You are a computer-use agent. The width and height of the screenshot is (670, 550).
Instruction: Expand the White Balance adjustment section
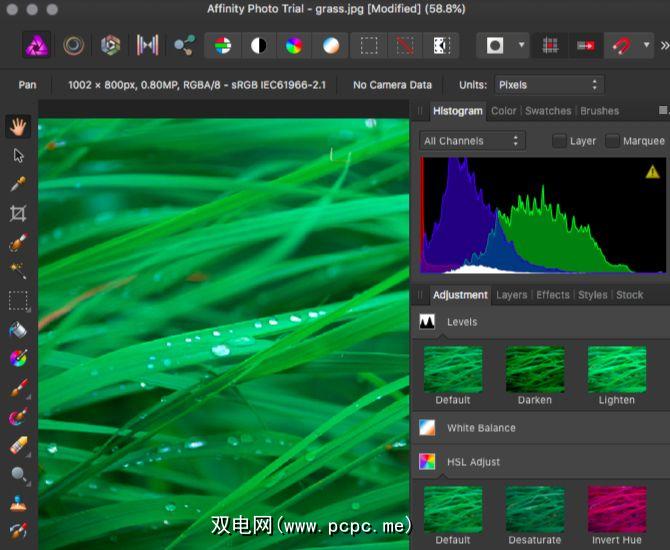tap(481, 428)
